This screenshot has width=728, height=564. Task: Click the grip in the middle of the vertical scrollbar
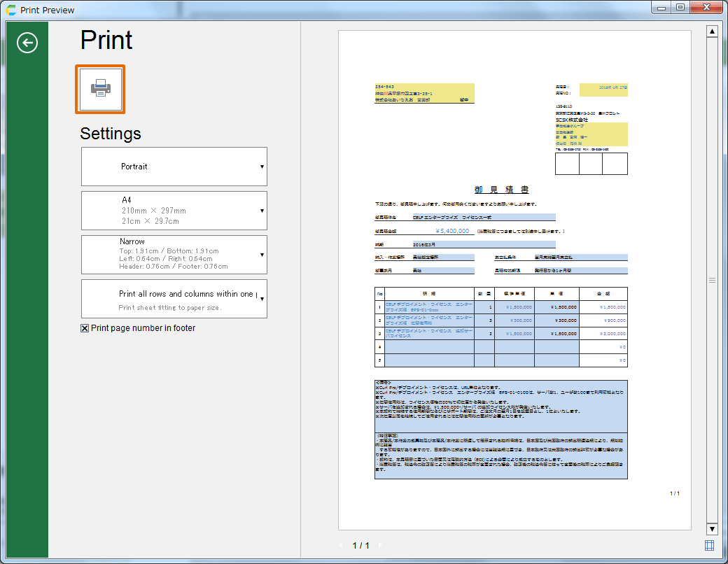click(x=712, y=280)
